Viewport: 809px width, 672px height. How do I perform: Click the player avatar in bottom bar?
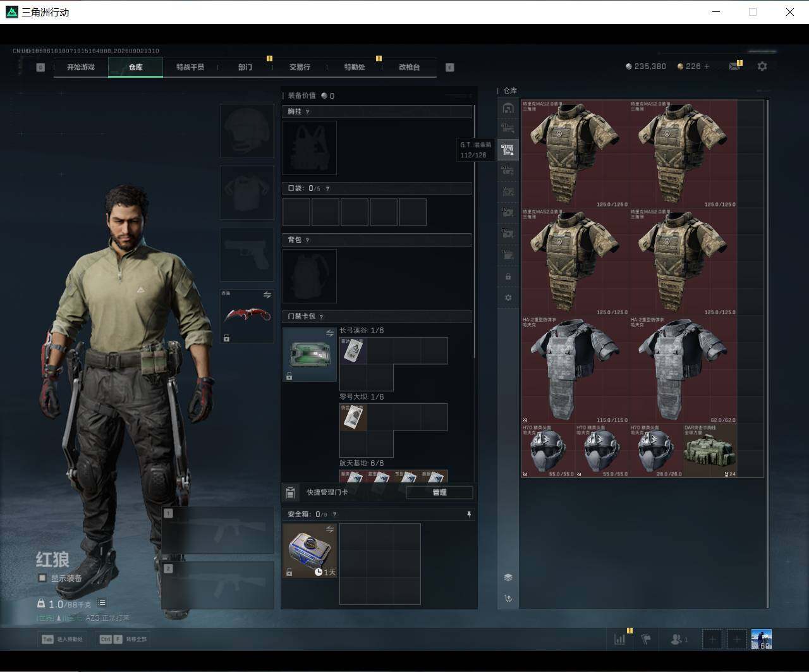click(x=762, y=639)
